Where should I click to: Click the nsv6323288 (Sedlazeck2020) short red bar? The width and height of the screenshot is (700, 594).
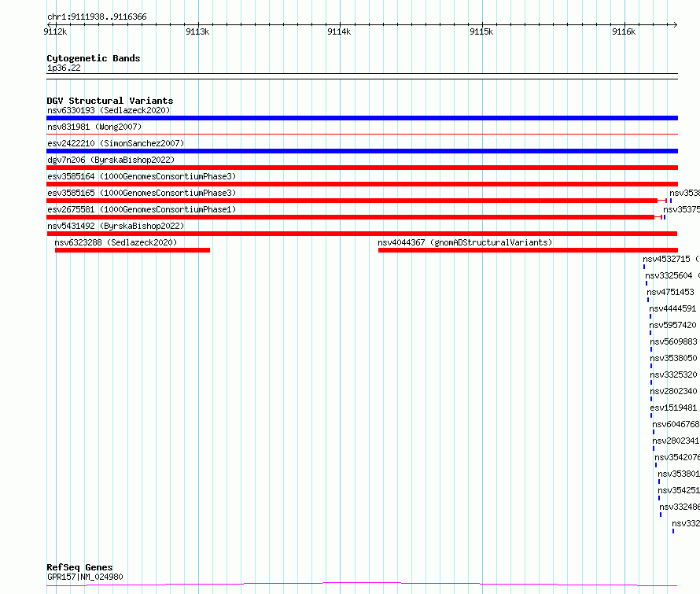click(133, 250)
